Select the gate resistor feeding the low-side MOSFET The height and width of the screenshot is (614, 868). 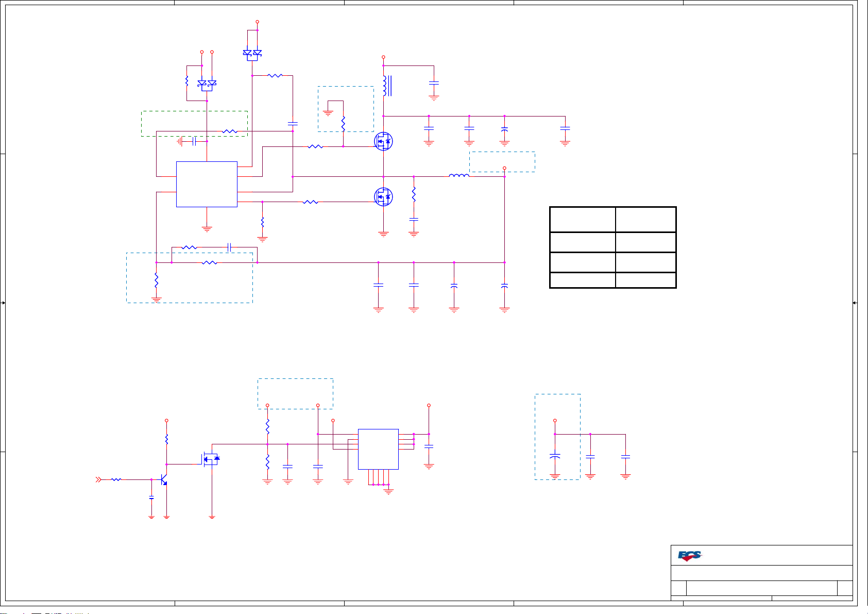(x=311, y=202)
